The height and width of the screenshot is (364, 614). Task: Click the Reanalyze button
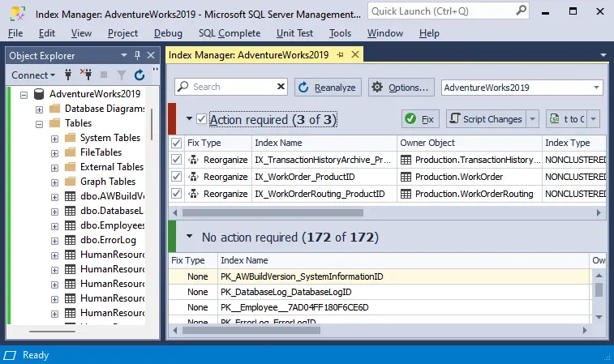click(328, 87)
